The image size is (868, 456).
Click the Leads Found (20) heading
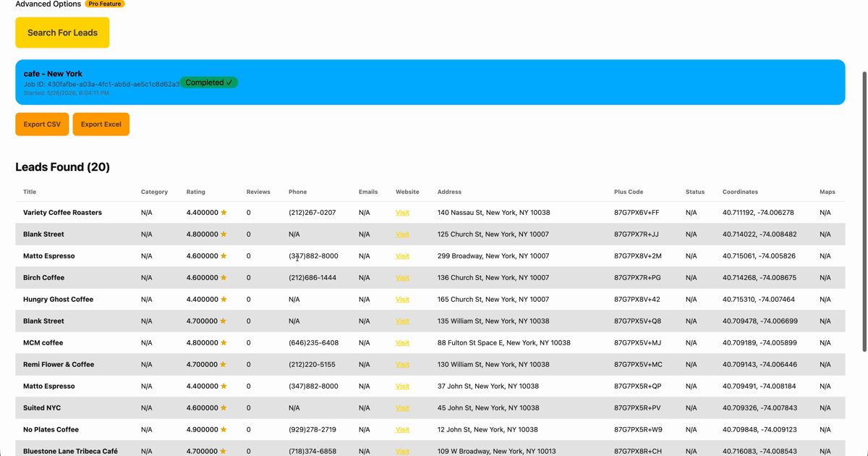point(63,167)
